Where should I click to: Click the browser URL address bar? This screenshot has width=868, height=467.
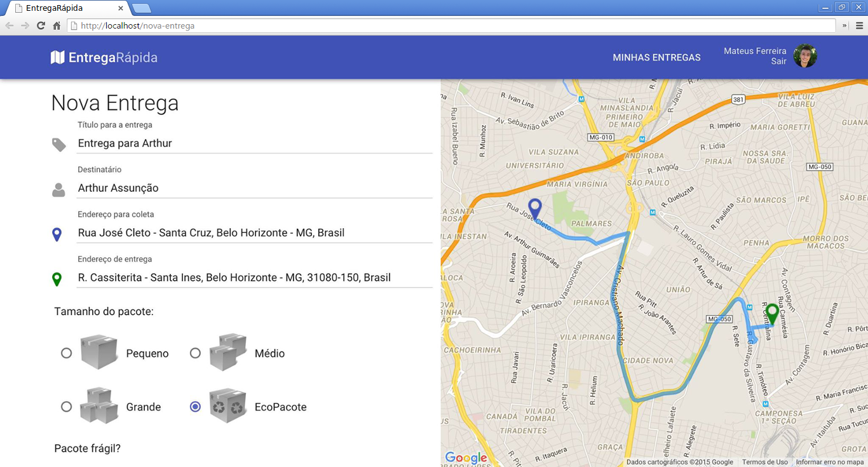451,26
